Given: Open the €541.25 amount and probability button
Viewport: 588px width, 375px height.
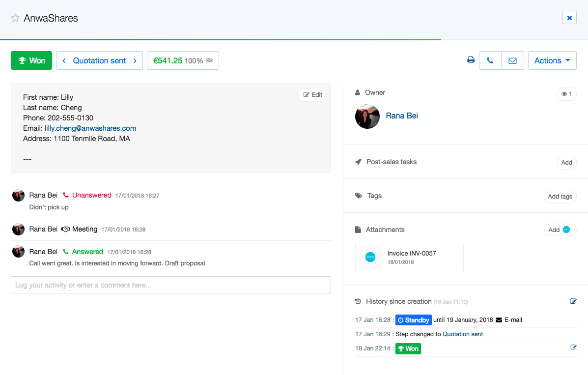Looking at the screenshot, I should coord(183,60).
